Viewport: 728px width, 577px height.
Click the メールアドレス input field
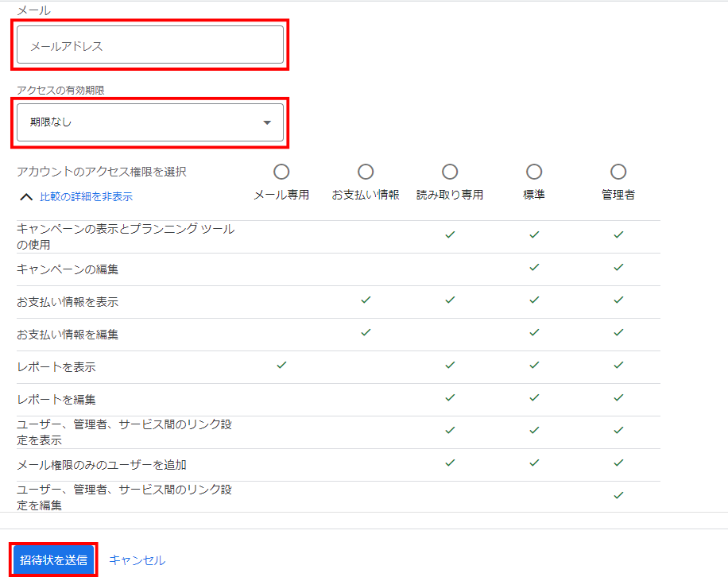150,45
